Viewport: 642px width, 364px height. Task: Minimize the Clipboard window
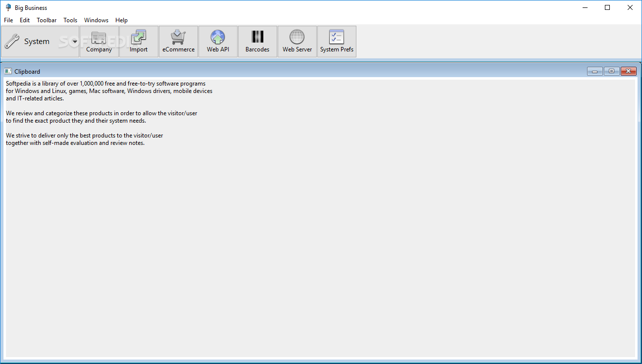pos(594,71)
